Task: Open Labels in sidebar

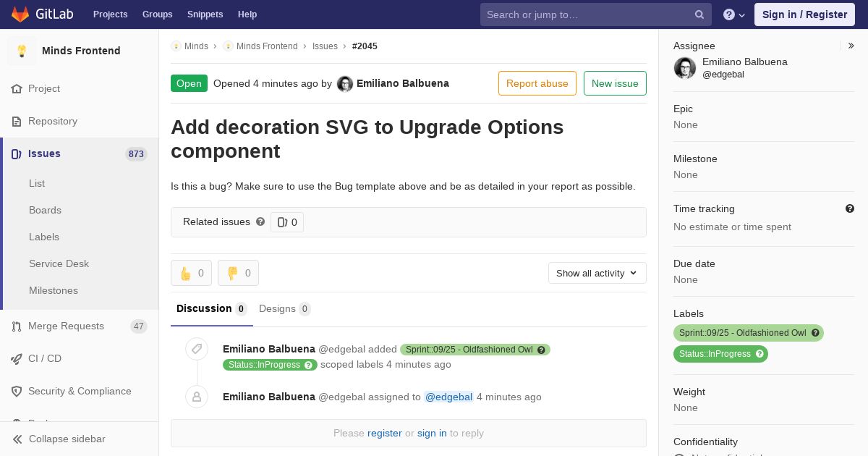Action: click(x=44, y=237)
